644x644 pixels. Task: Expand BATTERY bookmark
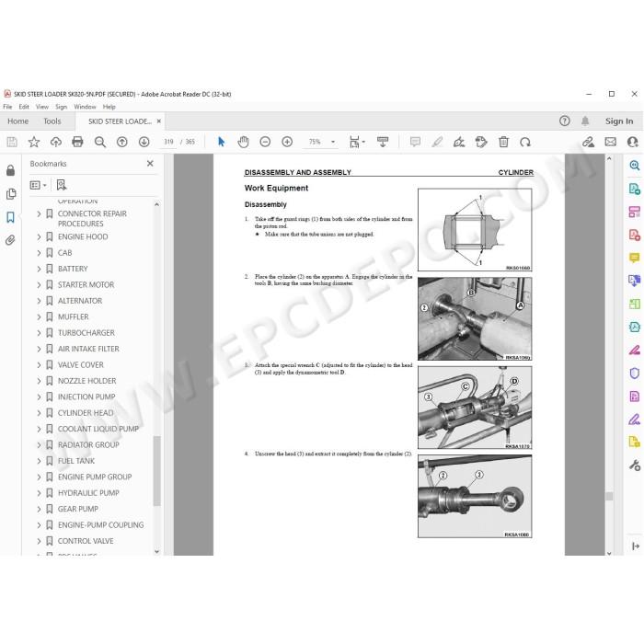tap(39, 269)
